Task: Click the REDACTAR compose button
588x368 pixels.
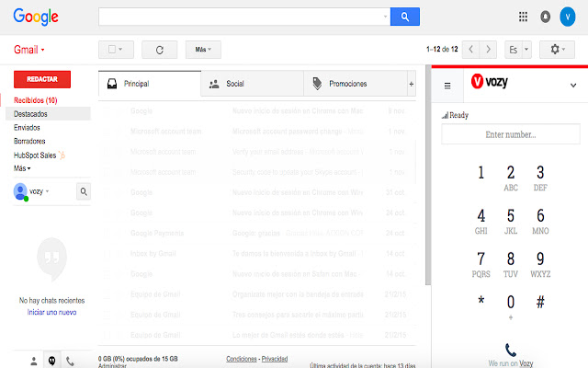Action: point(42,79)
